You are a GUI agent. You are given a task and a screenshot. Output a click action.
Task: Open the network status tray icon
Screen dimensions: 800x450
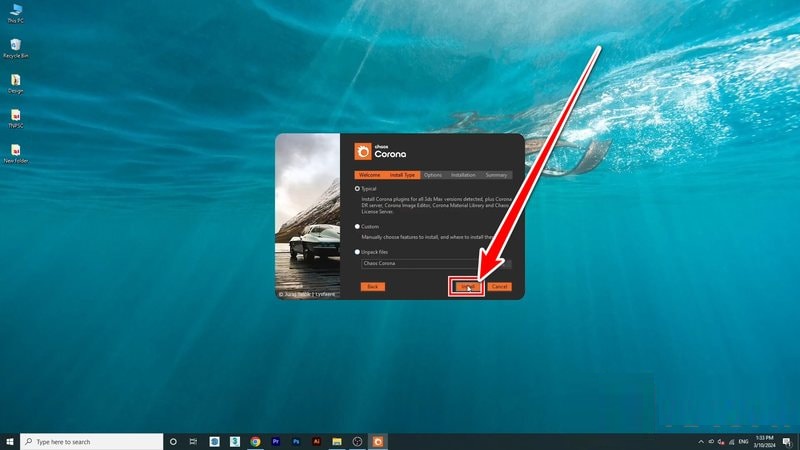pyautogui.click(x=732, y=442)
